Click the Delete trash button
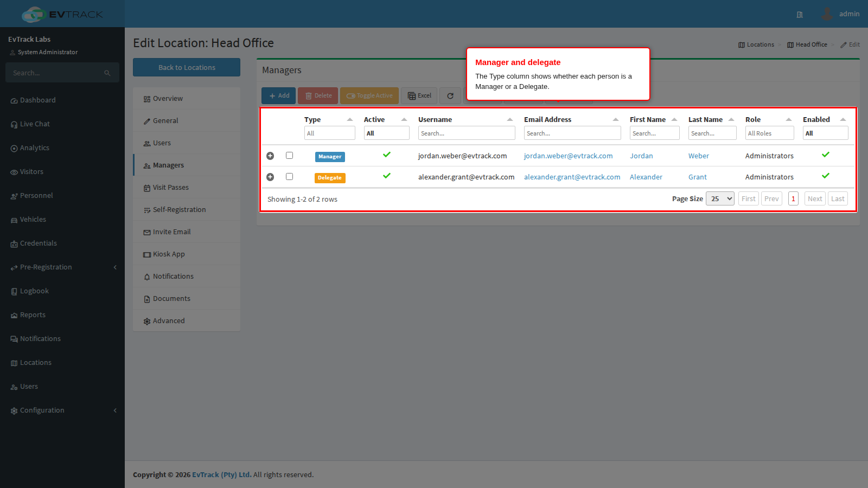This screenshot has height=488, width=868. (318, 96)
